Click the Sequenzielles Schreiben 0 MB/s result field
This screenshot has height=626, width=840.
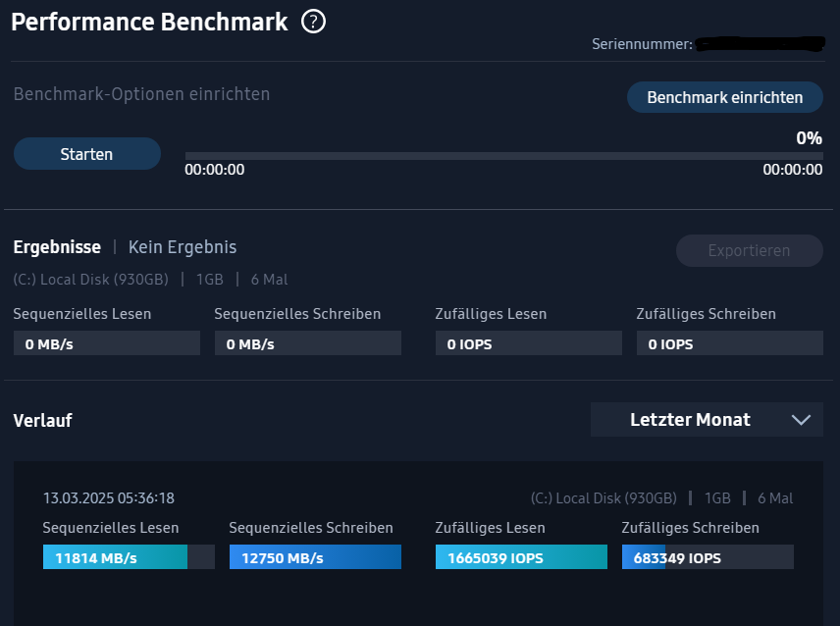307,343
